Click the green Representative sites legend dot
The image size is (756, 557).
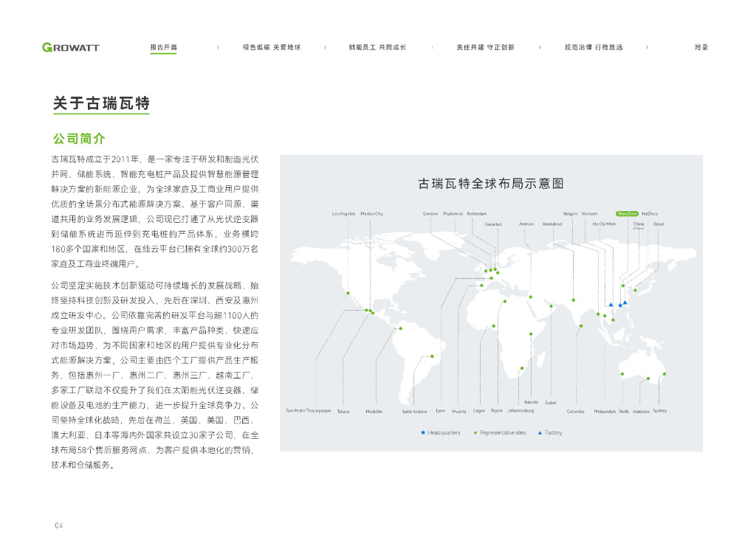[475, 432]
